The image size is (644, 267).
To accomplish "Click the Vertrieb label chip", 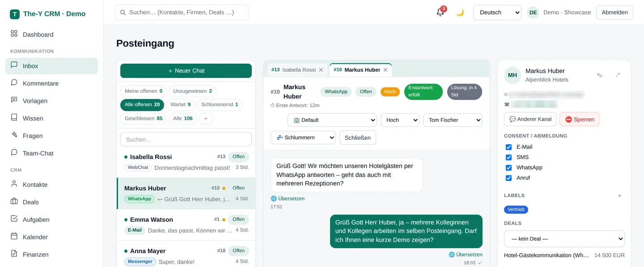I will click(x=516, y=210).
